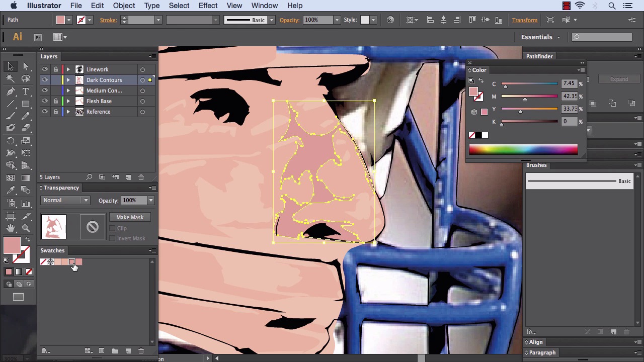Enable the Clip checkbox in Transparency
Viewport: 644px width, 362px height.
tap(112, 228)
